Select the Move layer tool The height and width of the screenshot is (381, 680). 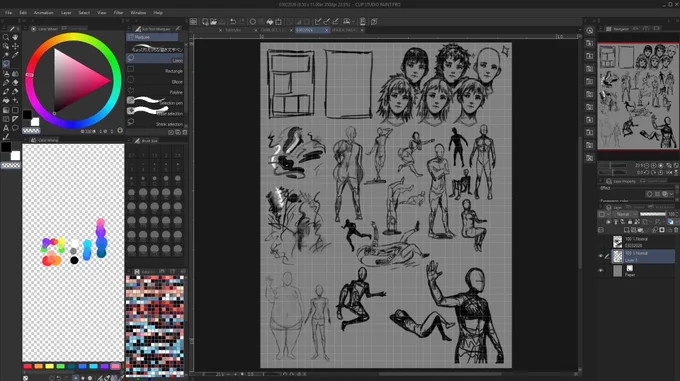15,46
